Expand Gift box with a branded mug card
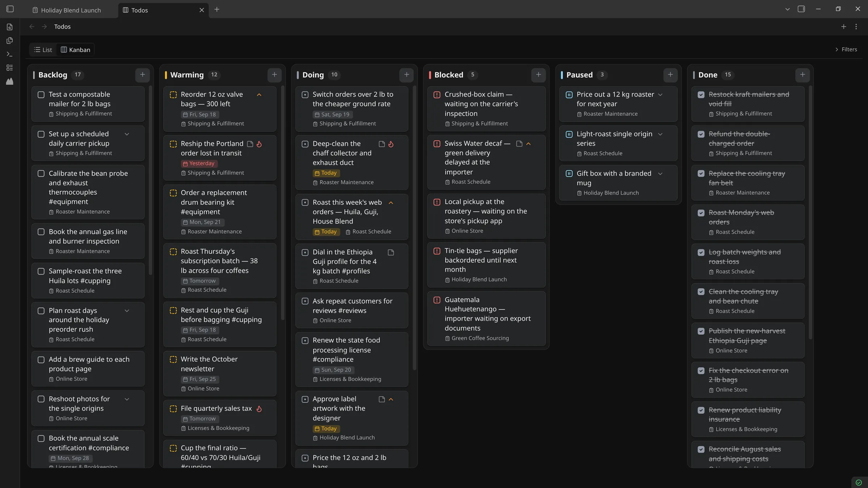 tap(660, 174)
